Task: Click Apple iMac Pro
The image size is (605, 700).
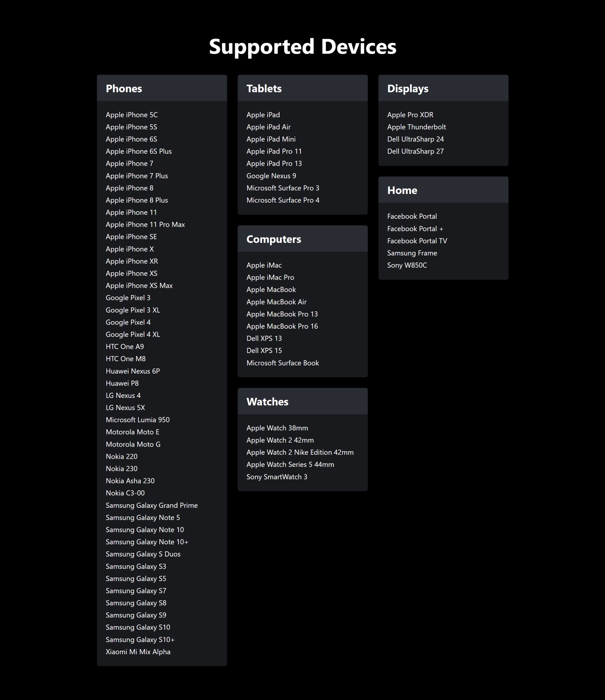Action: click(270, 277)
